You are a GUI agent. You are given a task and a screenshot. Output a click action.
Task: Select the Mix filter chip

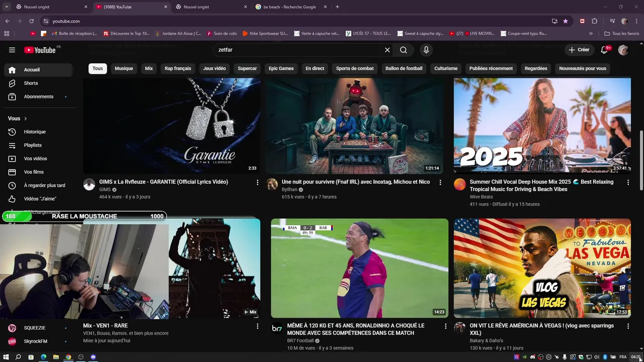click(x=149, y=68)
